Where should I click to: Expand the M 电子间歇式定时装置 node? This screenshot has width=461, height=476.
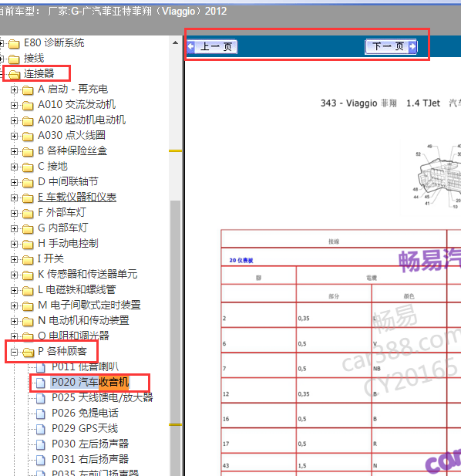(x=14, y=306)
